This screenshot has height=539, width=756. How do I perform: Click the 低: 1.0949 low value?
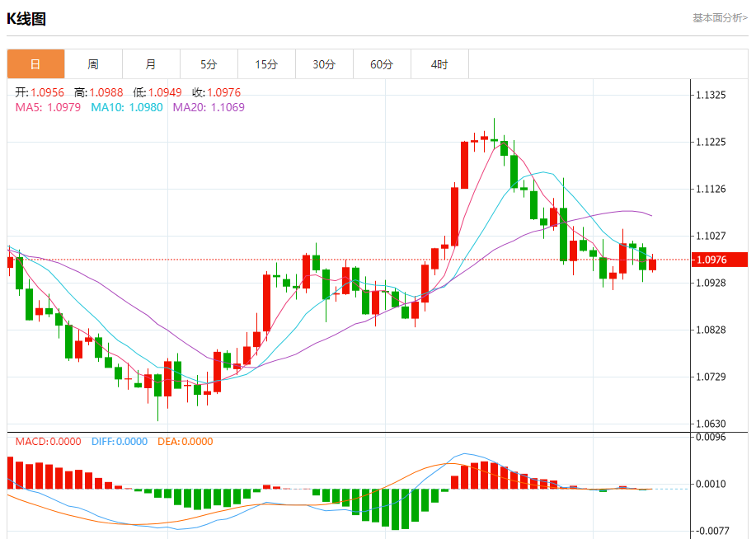point(157,92)
